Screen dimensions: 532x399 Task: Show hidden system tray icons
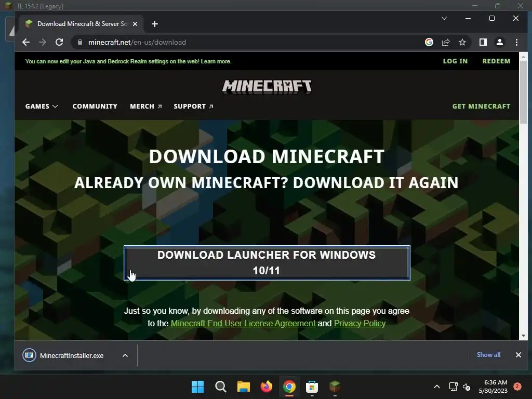(x=436, y=387)
